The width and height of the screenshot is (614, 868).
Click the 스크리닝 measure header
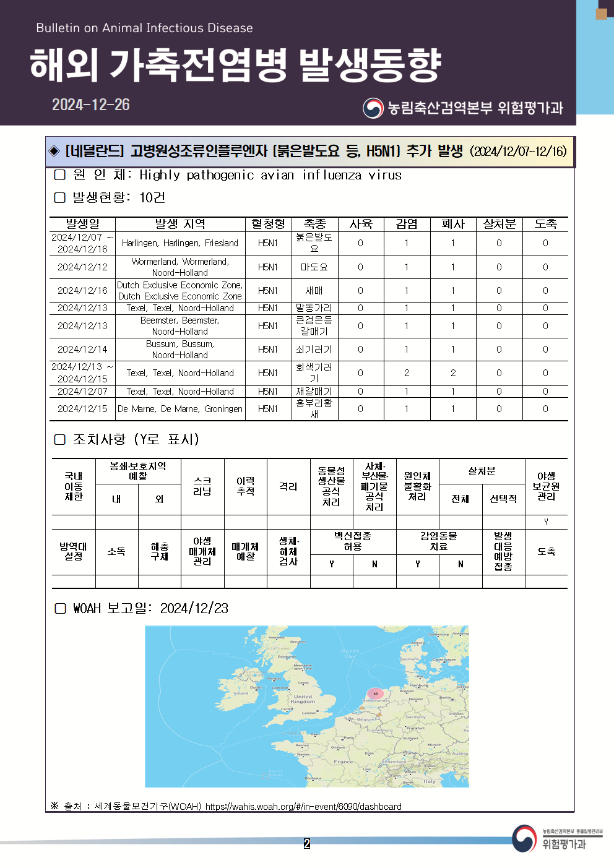pos(202,486)
